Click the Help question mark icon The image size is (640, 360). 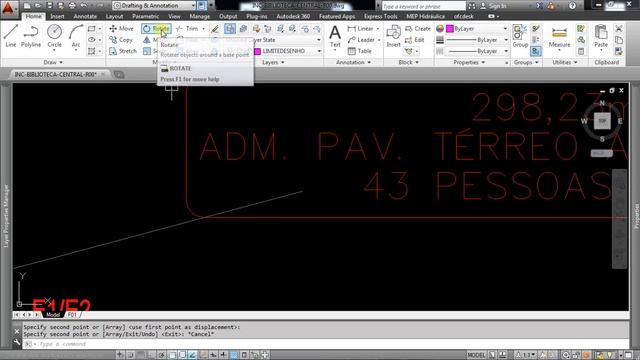tap(572, 6)
